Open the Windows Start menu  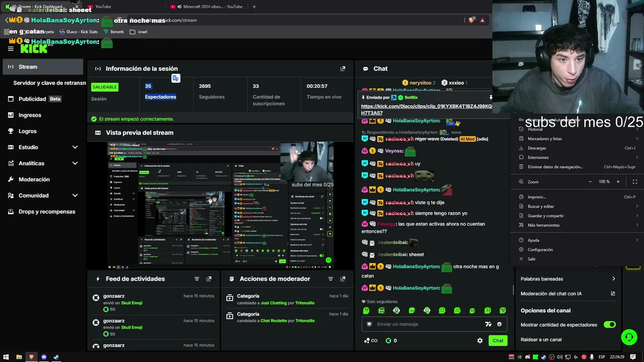pyautogui.click(x=7, y=357)
